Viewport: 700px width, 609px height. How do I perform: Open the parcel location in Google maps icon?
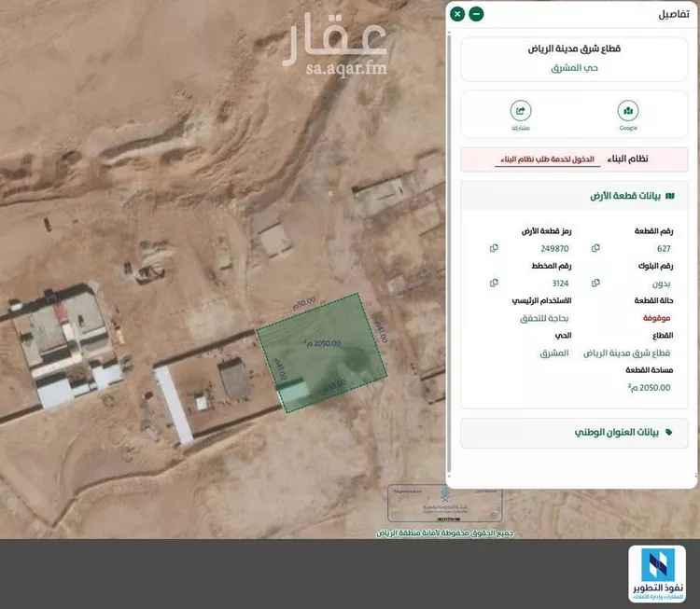pos(628,111)
